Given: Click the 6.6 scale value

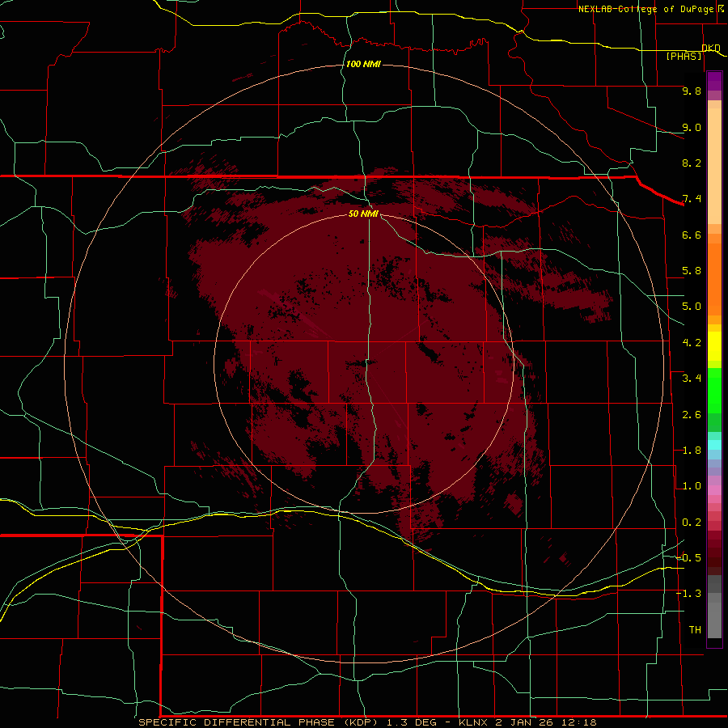Looking at the screenshot, I should 692,235.
